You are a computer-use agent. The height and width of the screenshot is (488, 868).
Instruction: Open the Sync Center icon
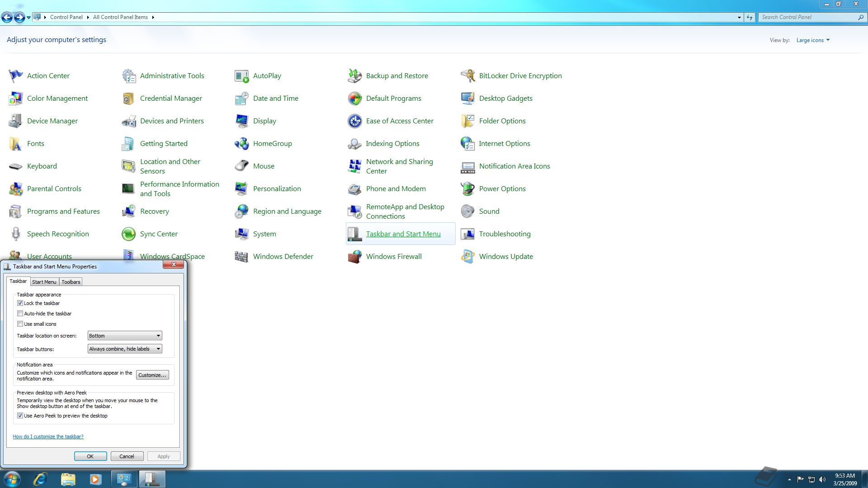[x=129, y=234]
